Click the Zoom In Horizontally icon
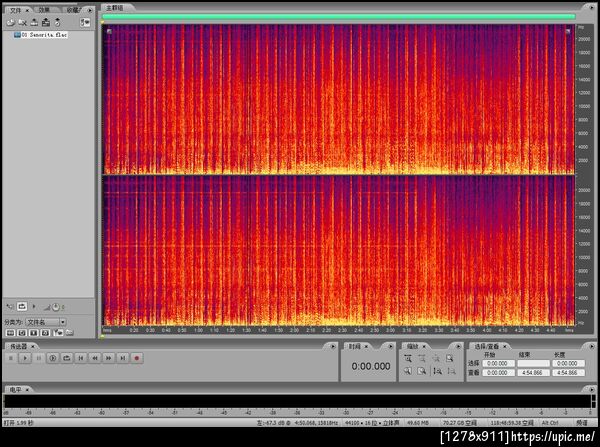This screenshot has height=447, width=600. [408, 359]
